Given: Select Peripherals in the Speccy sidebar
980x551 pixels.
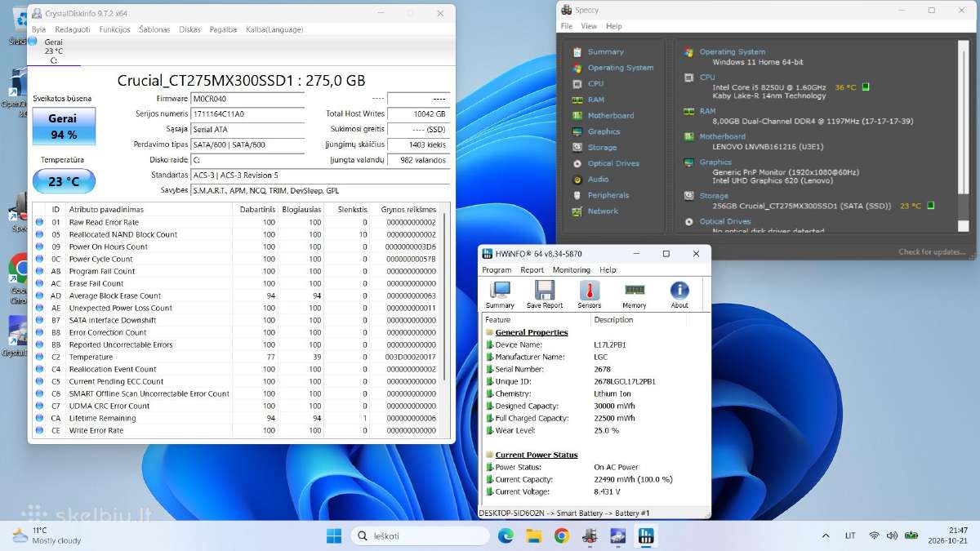Looking at the screenshot, I should click(608, 195).
